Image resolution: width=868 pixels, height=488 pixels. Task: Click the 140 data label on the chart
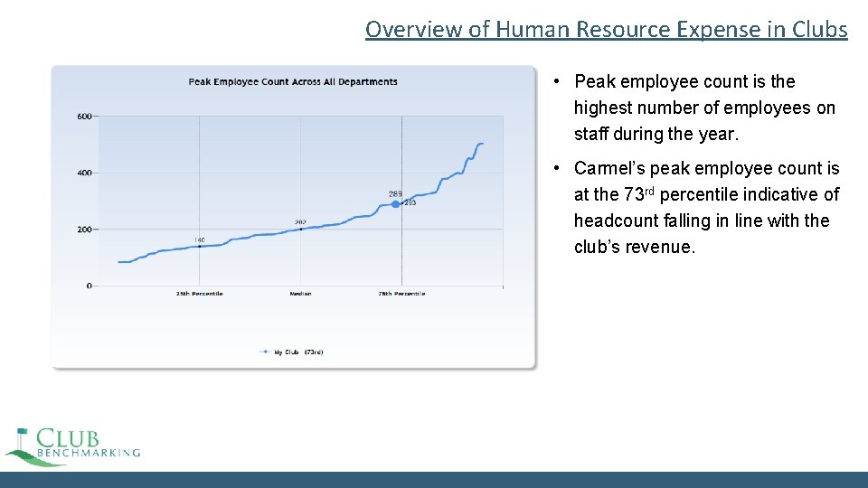pos(199,240)
